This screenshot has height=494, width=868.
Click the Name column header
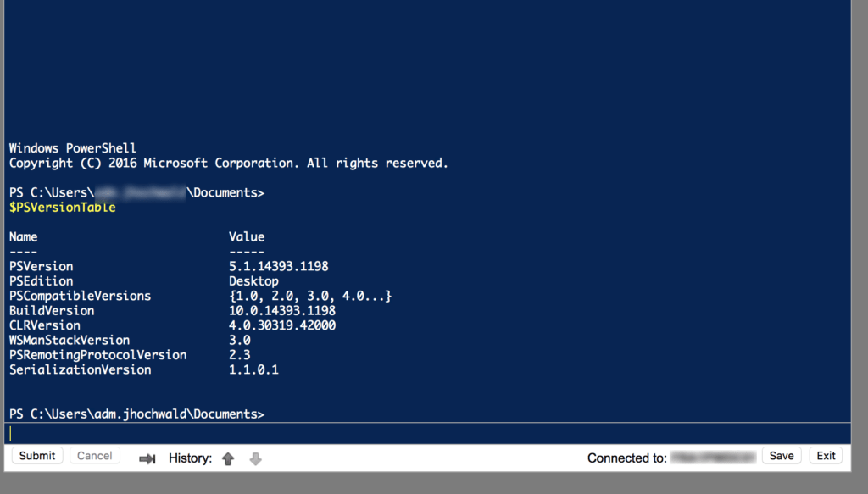(x=23, y=236)
